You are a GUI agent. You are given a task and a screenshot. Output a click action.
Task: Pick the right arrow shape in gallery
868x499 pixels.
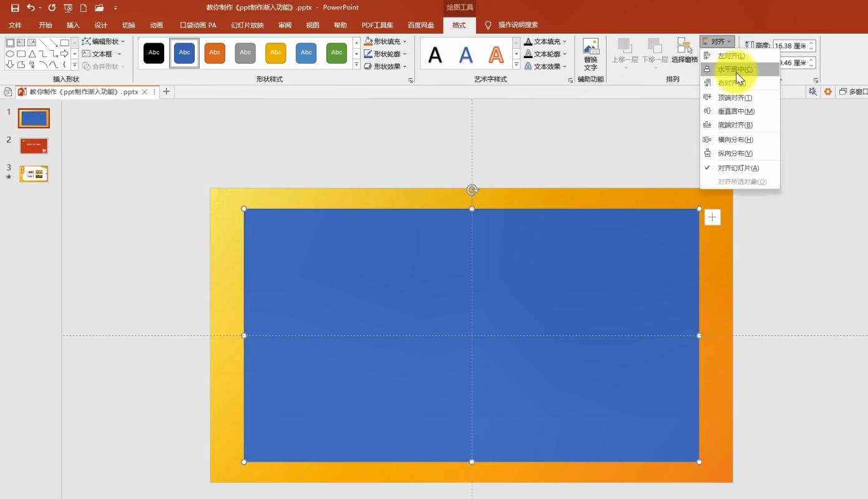click(x=64, y=54)
